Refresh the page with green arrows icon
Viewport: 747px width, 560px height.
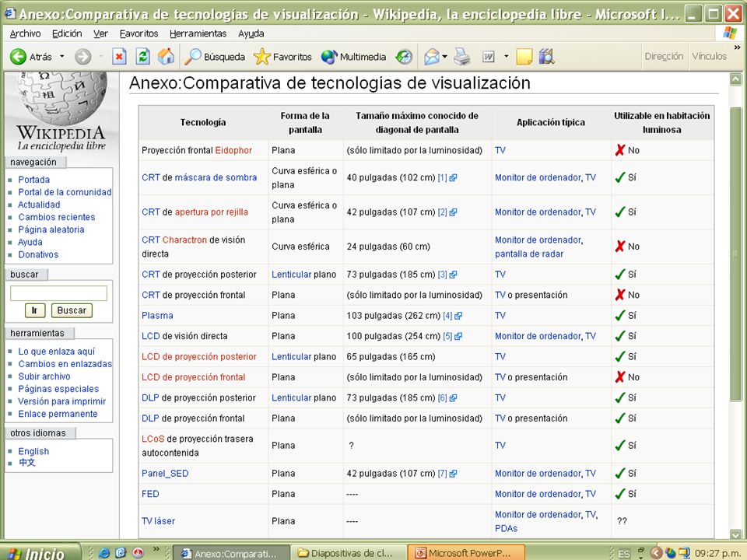pyautogui.click(x=143, y=57)
